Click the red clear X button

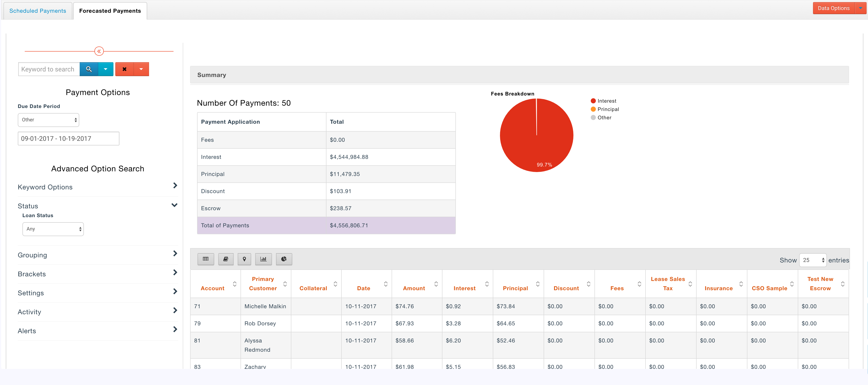[124, 69]
